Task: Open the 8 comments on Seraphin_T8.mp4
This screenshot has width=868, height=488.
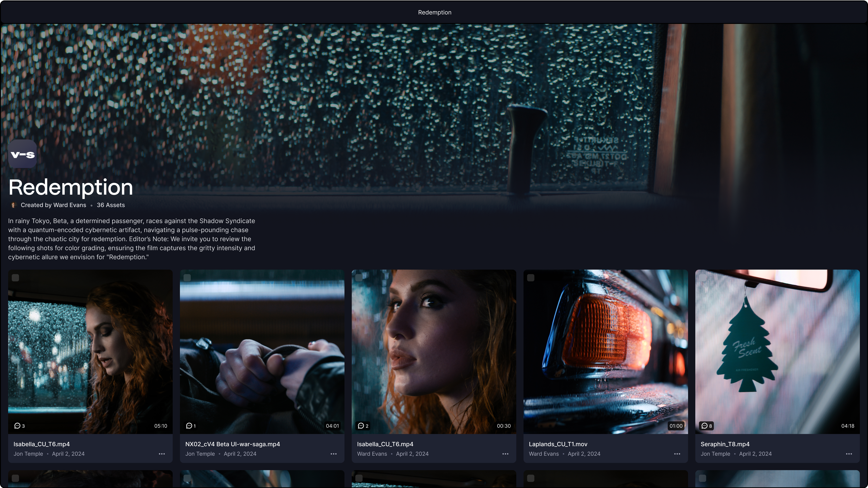Action: (707, 426)
